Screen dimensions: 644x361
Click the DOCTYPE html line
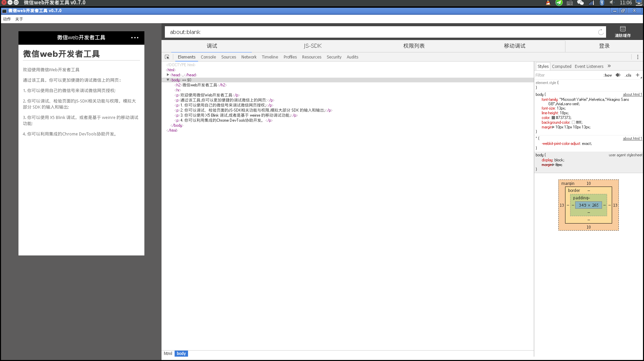coord(181,65)
